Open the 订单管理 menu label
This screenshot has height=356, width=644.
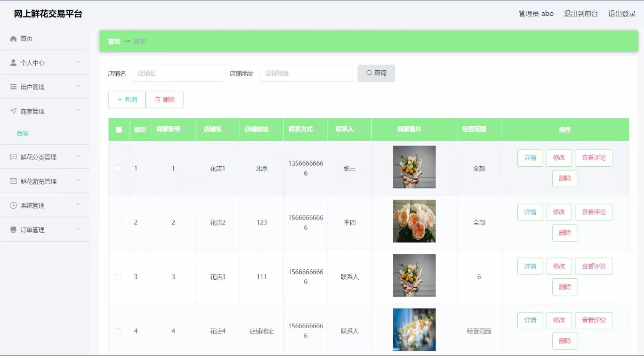[x=32, y=230]
